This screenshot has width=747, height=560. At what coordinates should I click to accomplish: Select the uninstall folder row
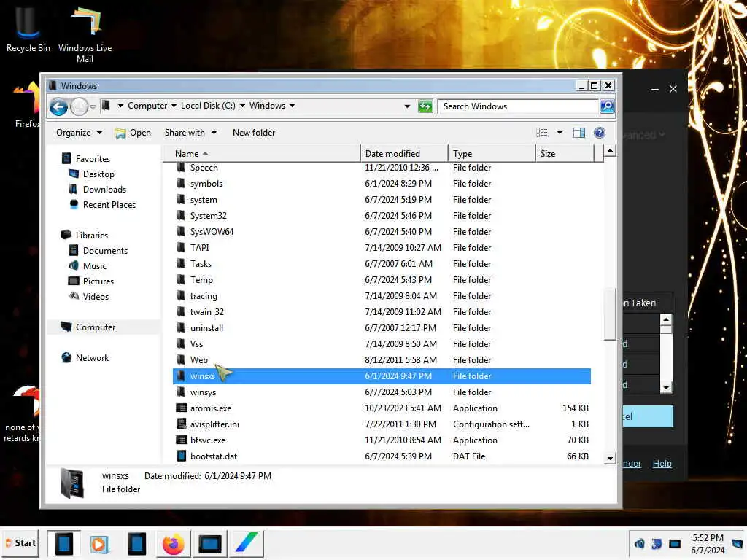tap(382, 328)
